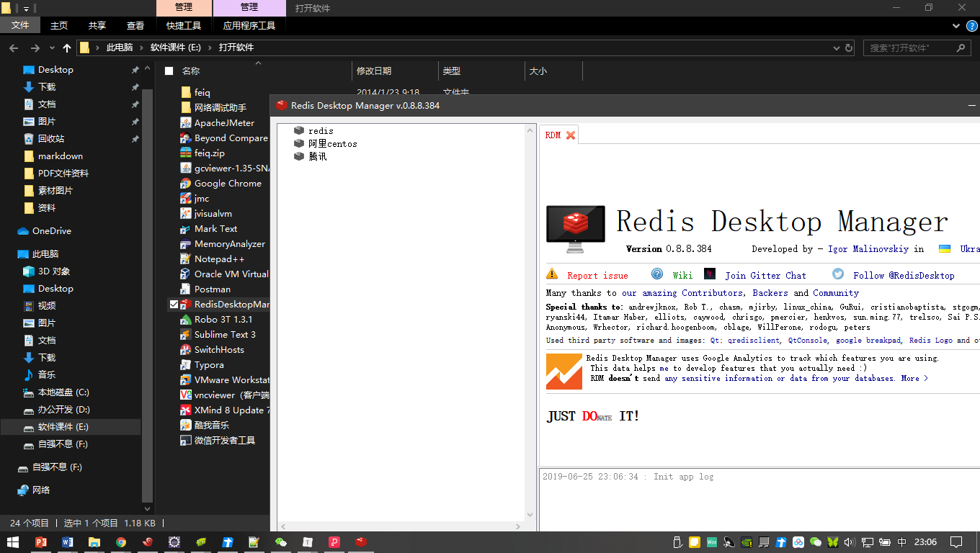The width and height of the screenshot is (980, 553).
Task: Open the volume control in system tray
Action: (850, 542)
